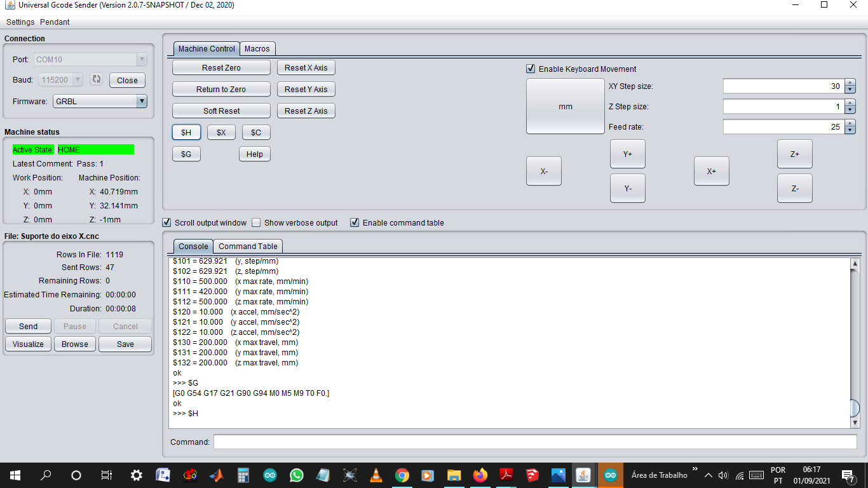Viewport: 868px width, 488px height.
Task: Switch to the Command Table tab
Action: pos(248,246)
